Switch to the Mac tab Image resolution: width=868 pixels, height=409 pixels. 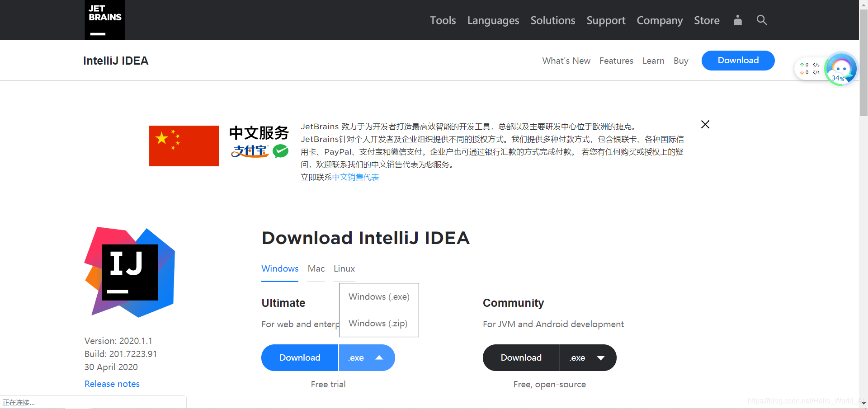(x=316, y=268)
